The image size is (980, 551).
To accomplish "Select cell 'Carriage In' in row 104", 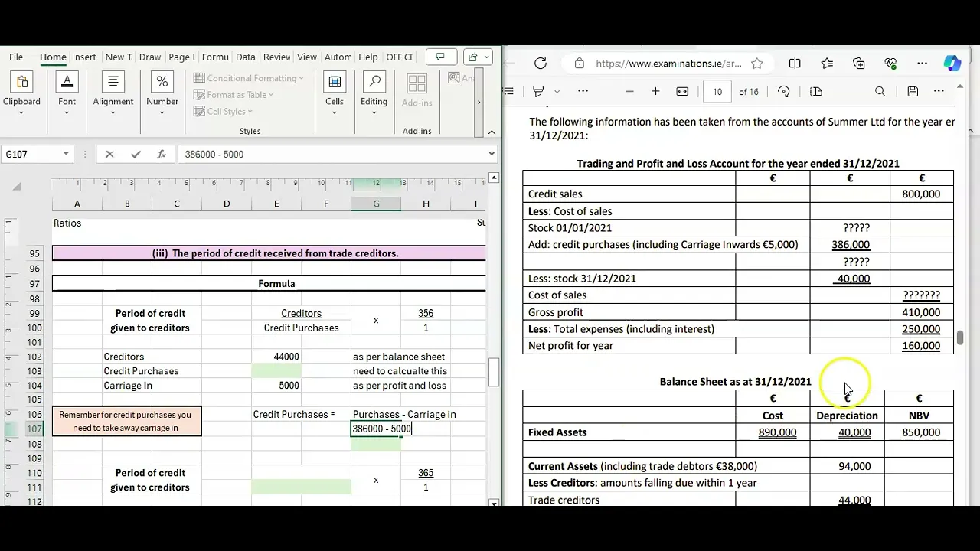I will click(x=128, y=386).
